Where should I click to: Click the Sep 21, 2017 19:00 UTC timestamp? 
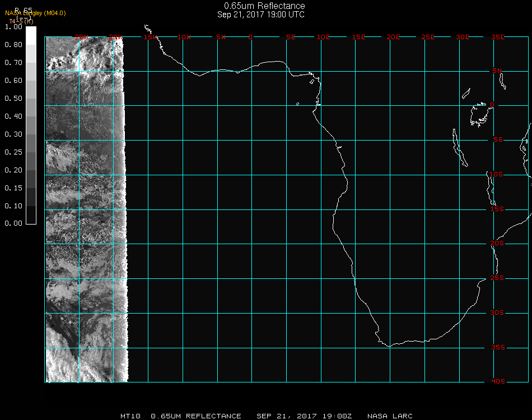click(x=261, y=15)
